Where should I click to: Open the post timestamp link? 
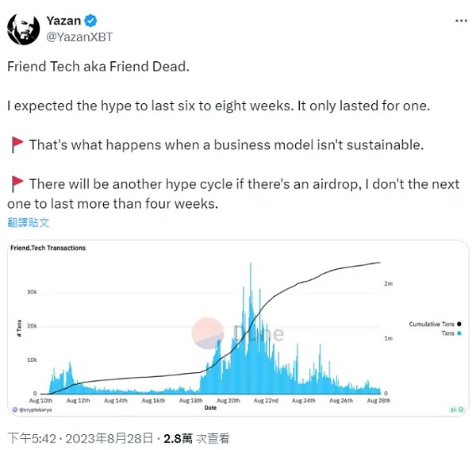click(79, 437)
